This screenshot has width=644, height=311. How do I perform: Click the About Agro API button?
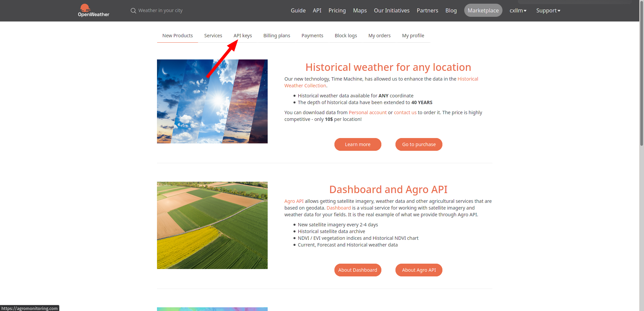point(419,270)
